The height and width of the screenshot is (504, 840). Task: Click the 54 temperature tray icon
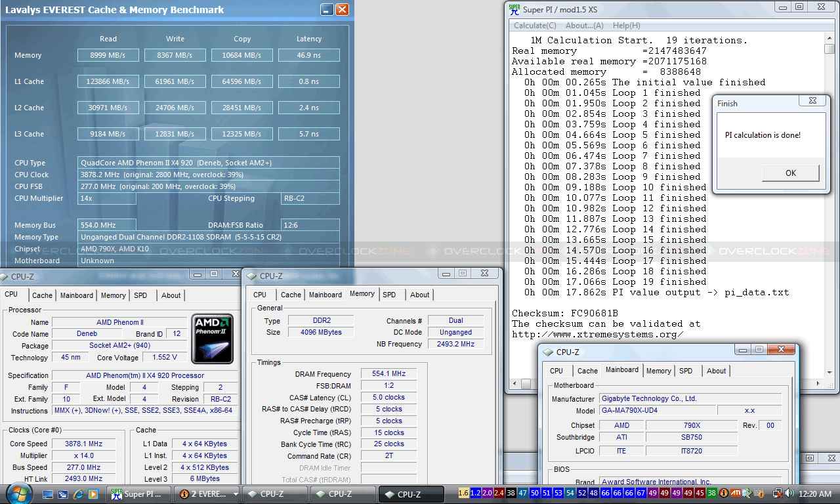(570, 493)
